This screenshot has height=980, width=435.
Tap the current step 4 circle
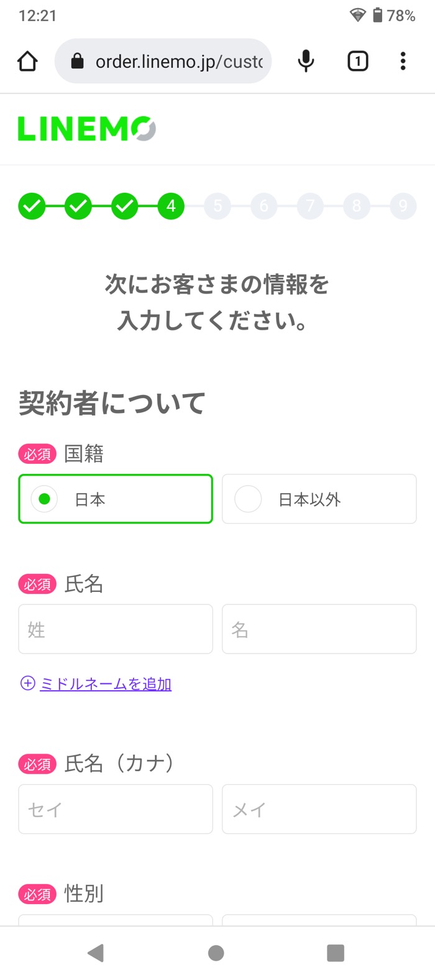pos(171,205)
